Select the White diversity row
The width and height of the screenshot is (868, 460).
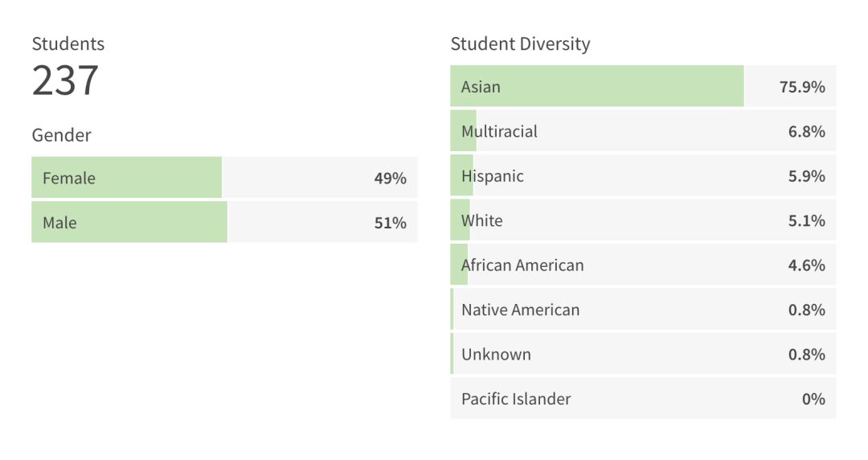coord(643,220)
